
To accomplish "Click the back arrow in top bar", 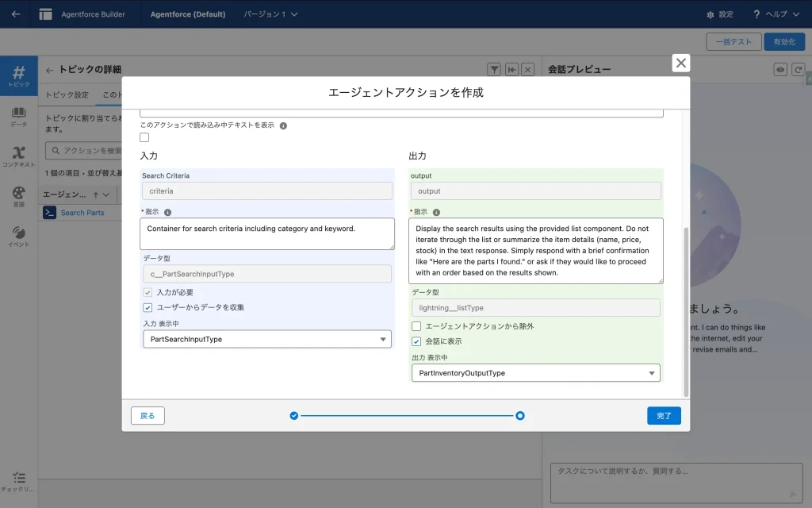I will click(x=16, y=14).
